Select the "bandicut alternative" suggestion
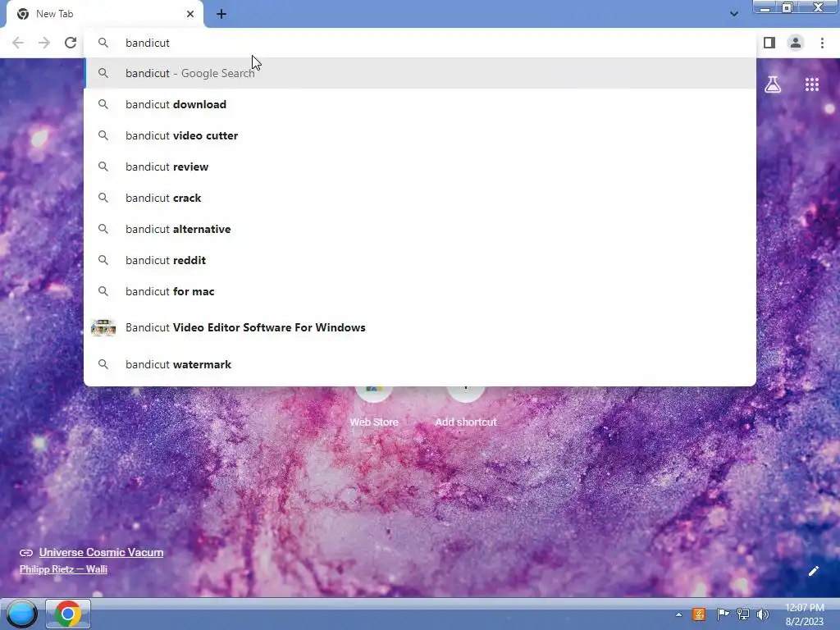 (x=419, y=229)
